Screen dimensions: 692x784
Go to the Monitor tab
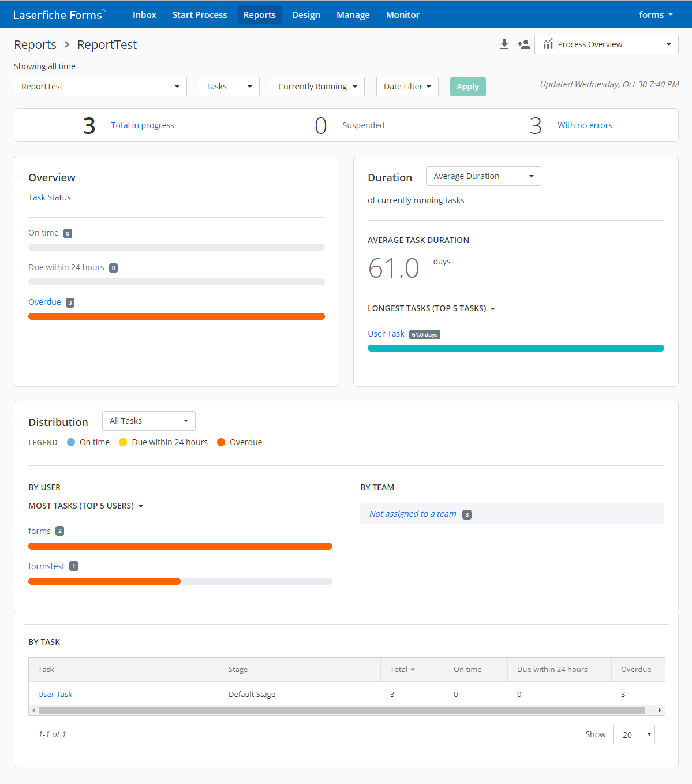tap(402, 14)
